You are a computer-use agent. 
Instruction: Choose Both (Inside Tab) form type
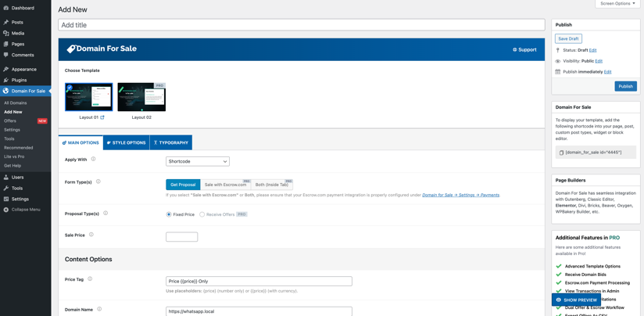(272, 185)
